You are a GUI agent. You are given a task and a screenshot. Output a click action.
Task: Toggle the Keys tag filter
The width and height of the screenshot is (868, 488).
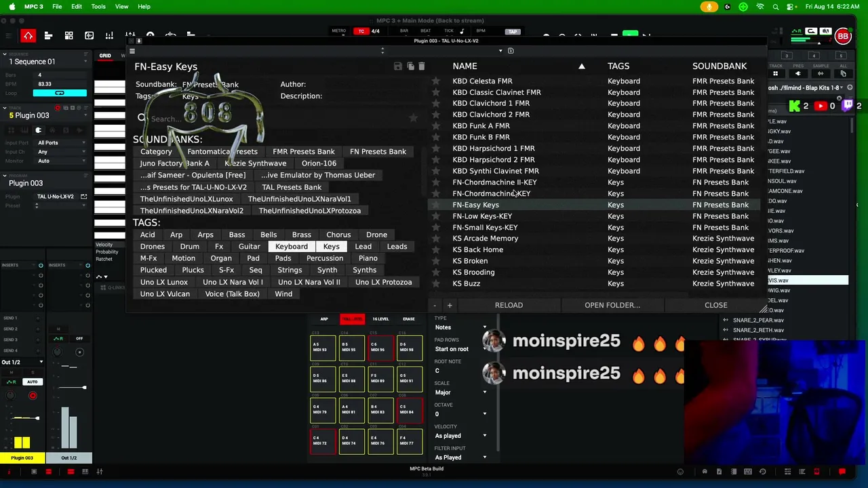[332, 247]
